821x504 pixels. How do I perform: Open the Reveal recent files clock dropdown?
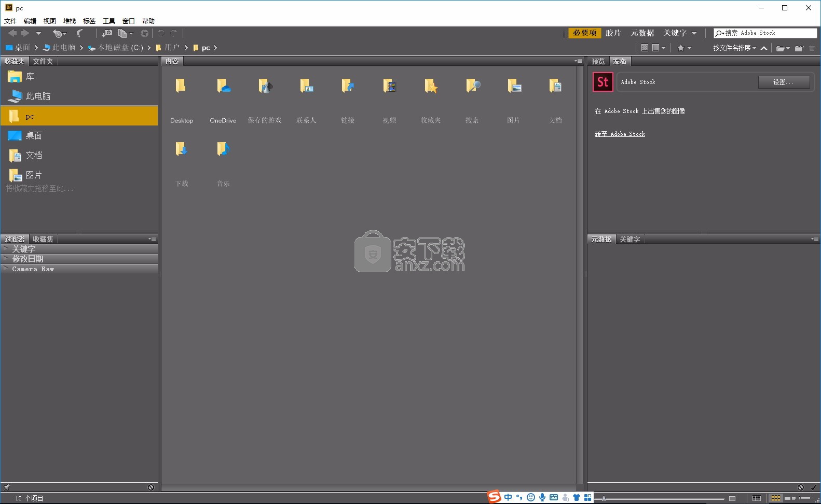click(59, 33)
